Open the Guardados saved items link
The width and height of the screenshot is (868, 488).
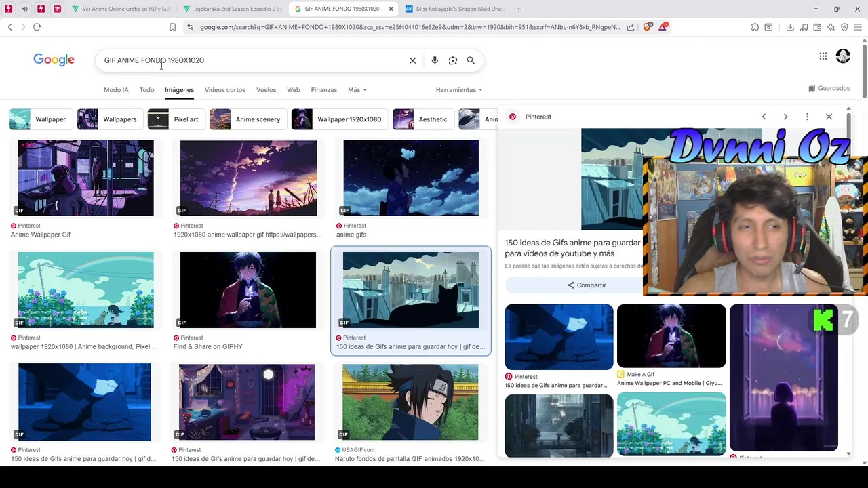coord(829,88)
